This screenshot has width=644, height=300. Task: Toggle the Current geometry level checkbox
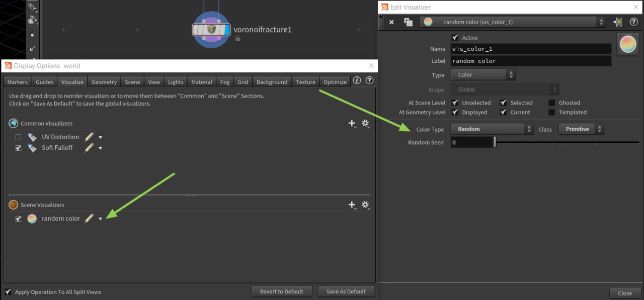(x=503, y=112)
